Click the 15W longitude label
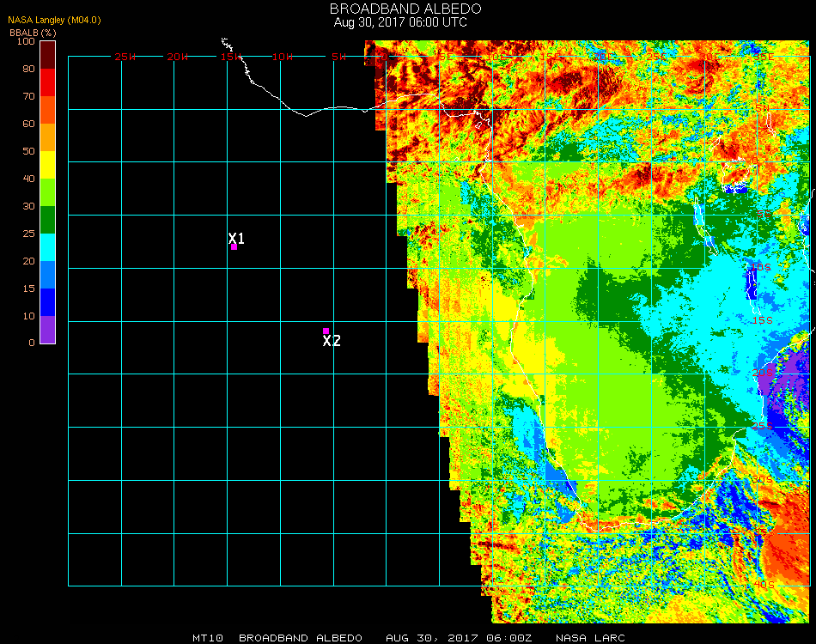This screenshot has height=644, width=816. (x=231, y=57)
